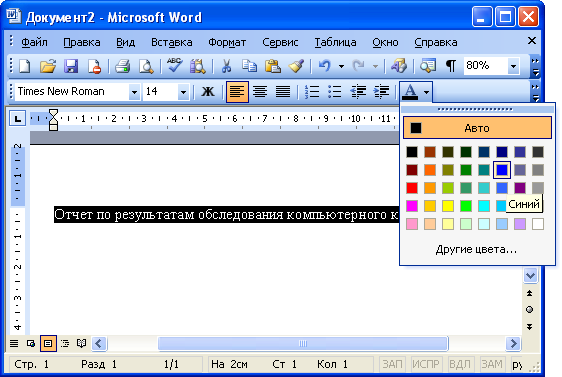
Task: Open the 80% zoom dropdown
Action: tap(513, 66)
